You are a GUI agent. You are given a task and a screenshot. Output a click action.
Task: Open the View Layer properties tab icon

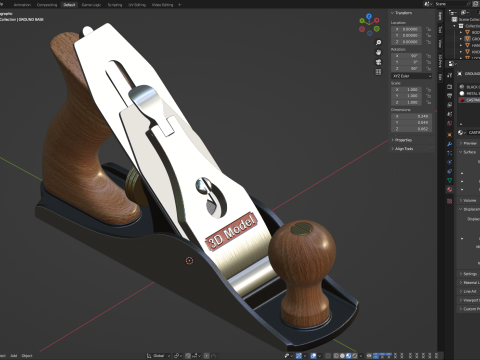(449, 105)
